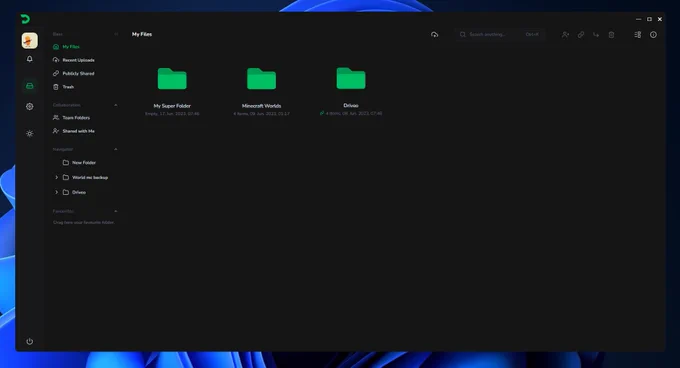Toggle the list view layout icon

point(638,35)
